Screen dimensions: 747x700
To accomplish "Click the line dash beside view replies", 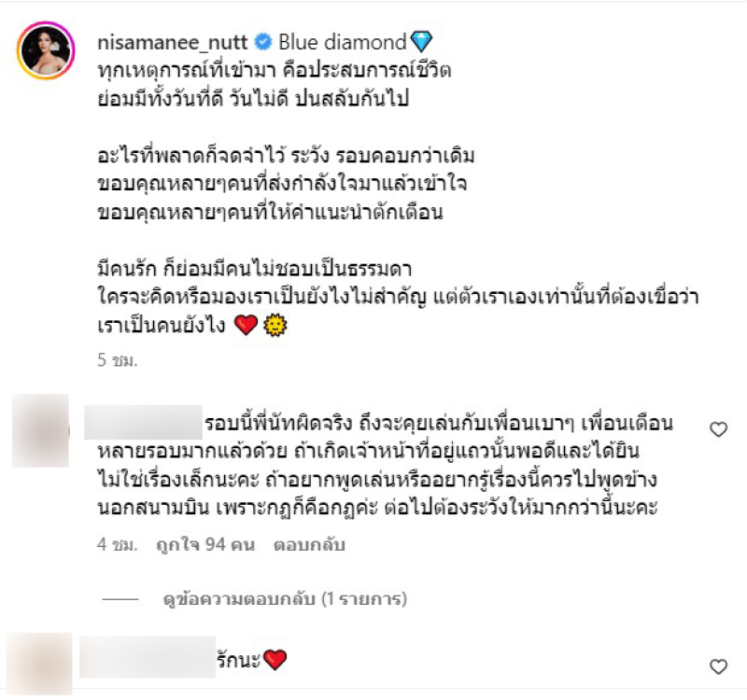I will tap(120, 599).
